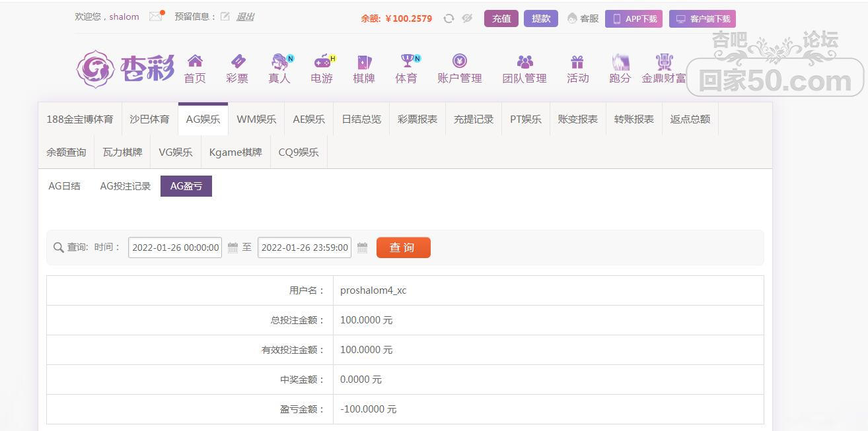Open end-time calendar picker icon
The width and height of the screenshot is (868, 431).
(362, 248)
